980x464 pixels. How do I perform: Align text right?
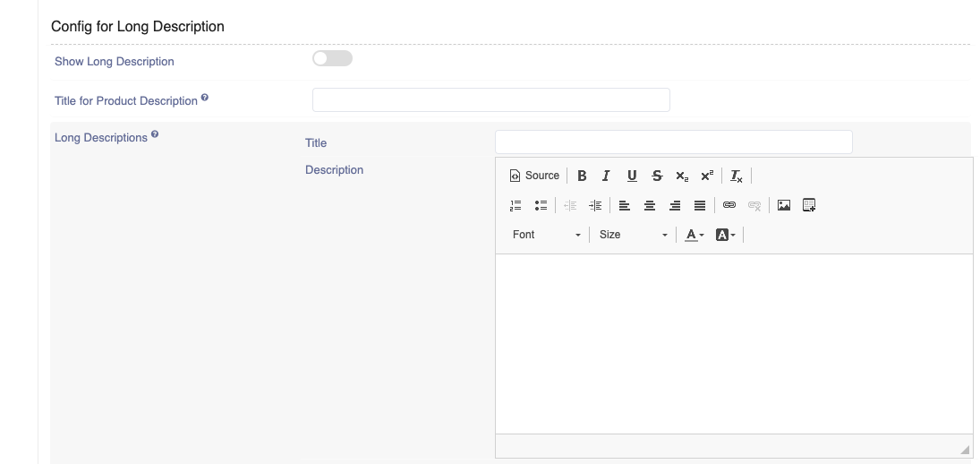[675, 205]
